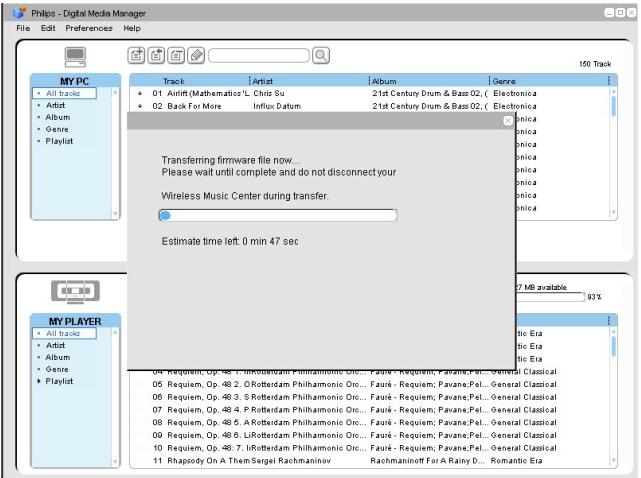Click the 150 Track count label
The image size is (641, 478).
point(595,64)
